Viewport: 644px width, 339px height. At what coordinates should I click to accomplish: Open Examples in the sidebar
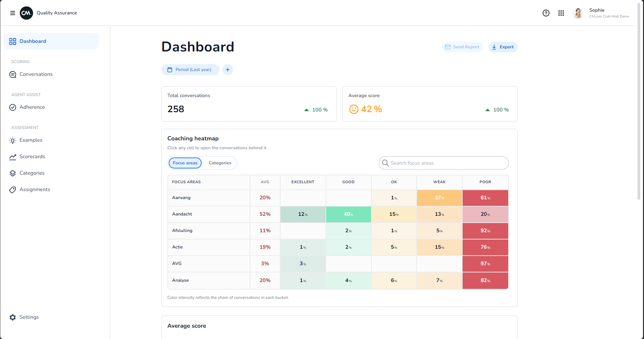[x=51, y=140]
